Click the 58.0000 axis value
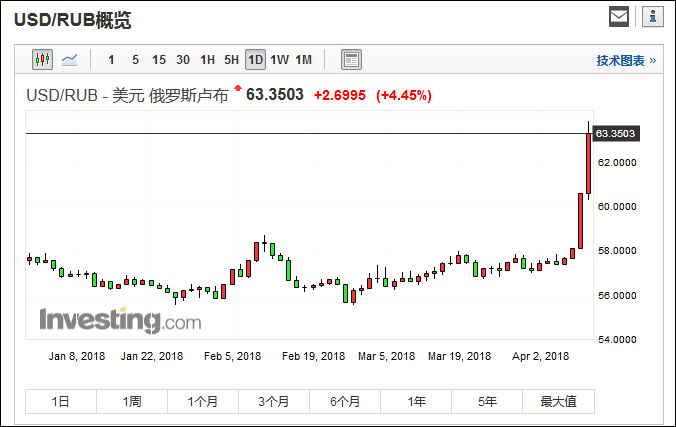The width and height of the screenshot is (676, 427). 617,251
